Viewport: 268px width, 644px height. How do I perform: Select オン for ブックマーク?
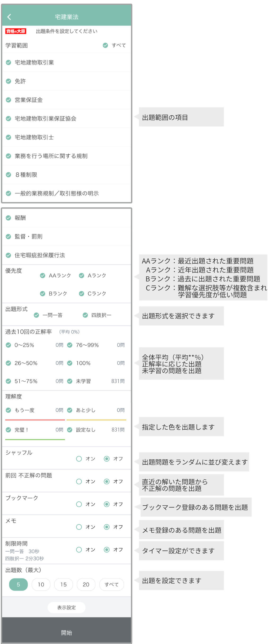[79, 504]
